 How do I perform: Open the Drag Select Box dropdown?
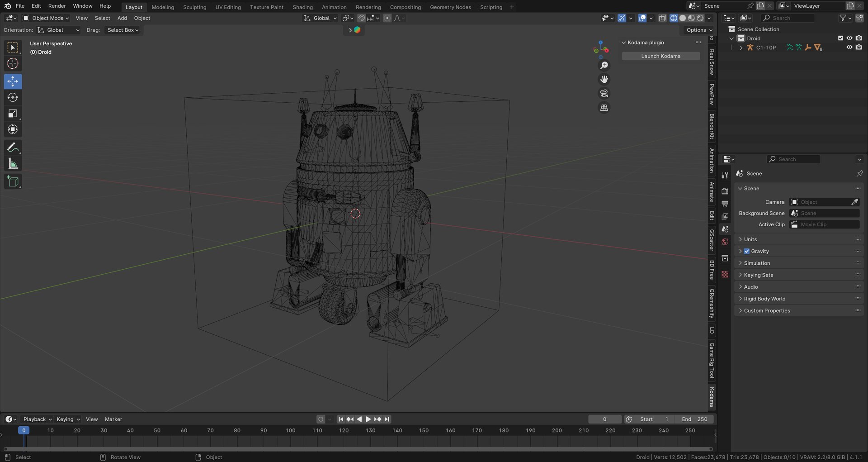[122, 30]
